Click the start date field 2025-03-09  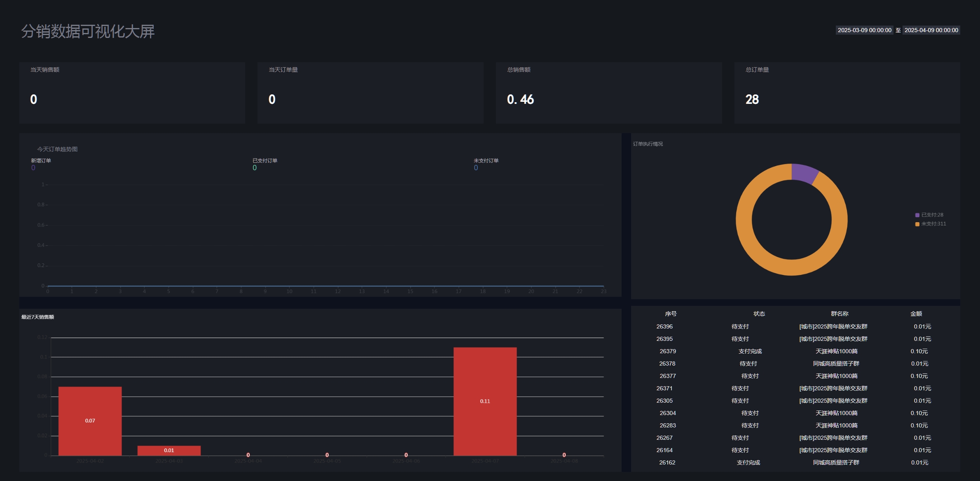864,30
